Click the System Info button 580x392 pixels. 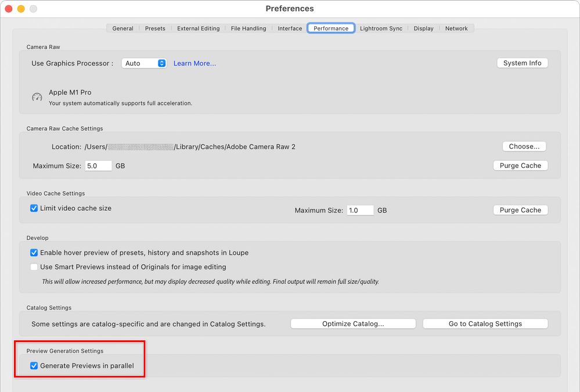[522, 63]
